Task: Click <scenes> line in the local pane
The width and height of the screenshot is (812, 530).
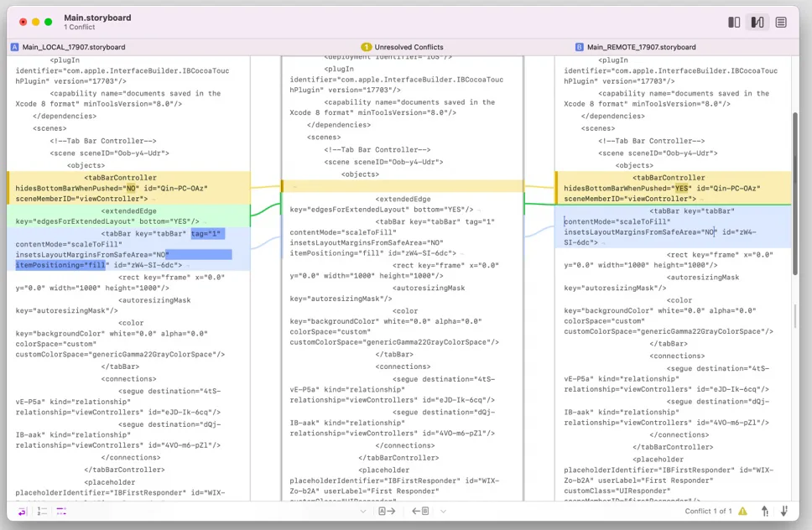Action: coord(49,128)
